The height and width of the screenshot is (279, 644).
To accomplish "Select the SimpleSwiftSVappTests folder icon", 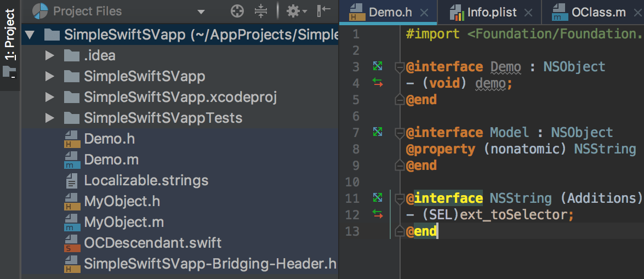I will (x=72, y=118).
